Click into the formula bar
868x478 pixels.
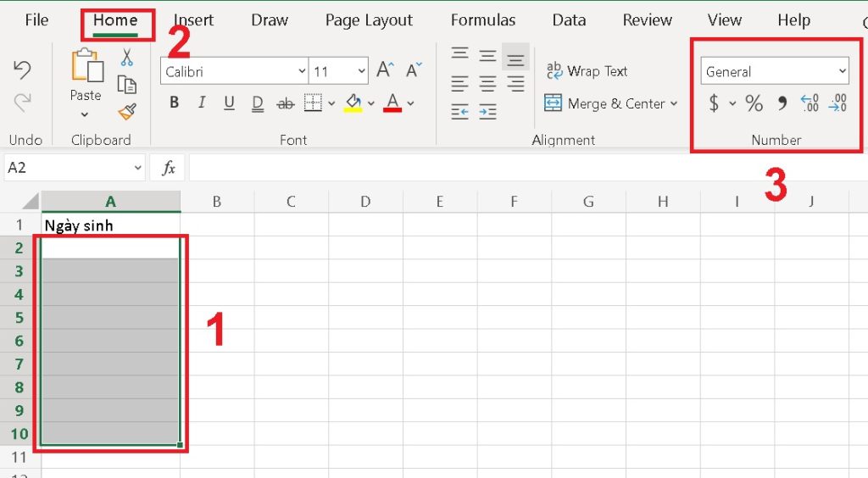coord(528,168)
